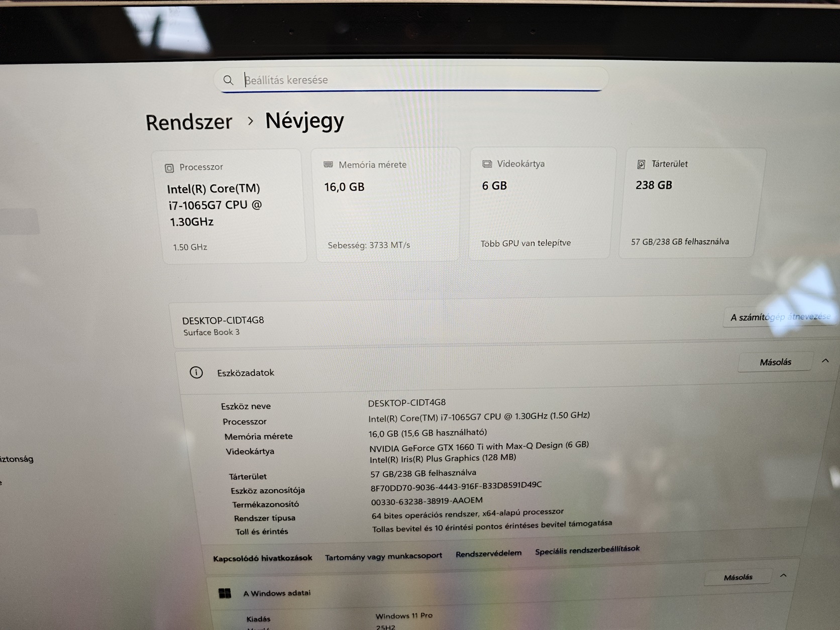Click the Memória mérete RAM icon
Screen dimensions: 840x630
click(x=328, y=165)
